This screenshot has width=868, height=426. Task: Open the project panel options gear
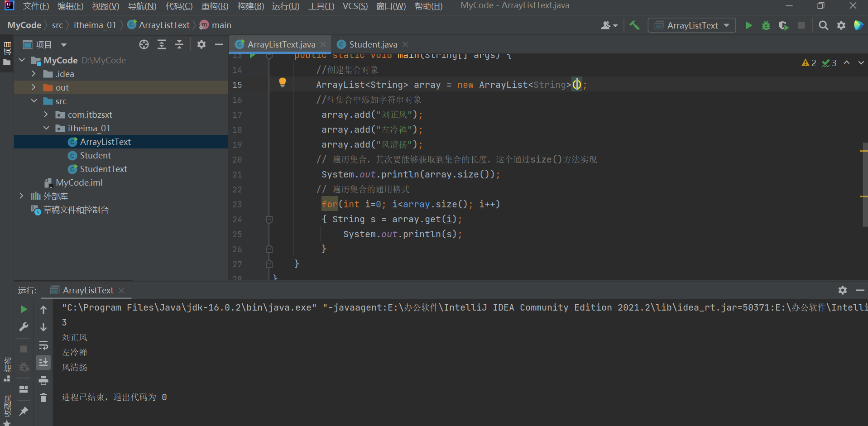[x=201, y=44]
